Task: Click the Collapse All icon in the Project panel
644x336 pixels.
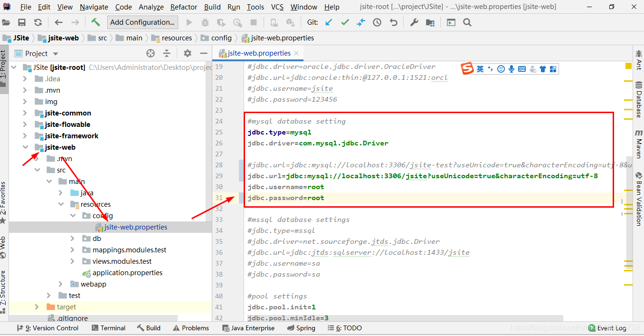Action: pyautogui.click(x=167, y=53)
